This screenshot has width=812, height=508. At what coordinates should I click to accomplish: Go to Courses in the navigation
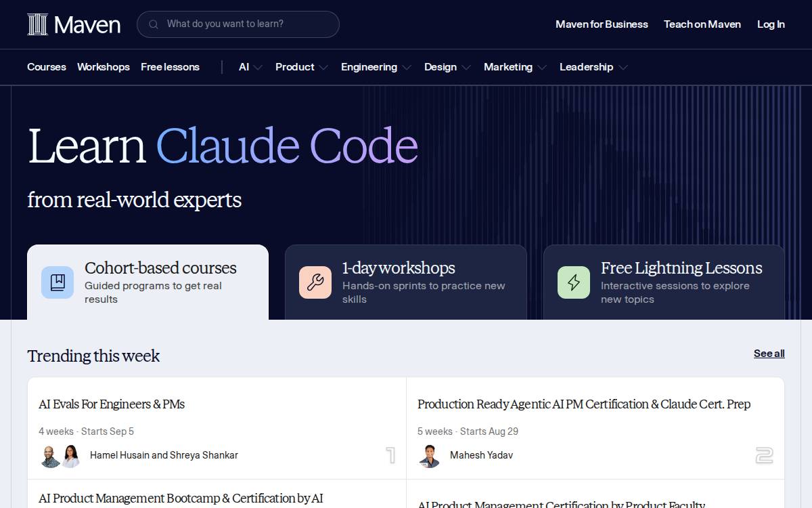coord(47,67)
